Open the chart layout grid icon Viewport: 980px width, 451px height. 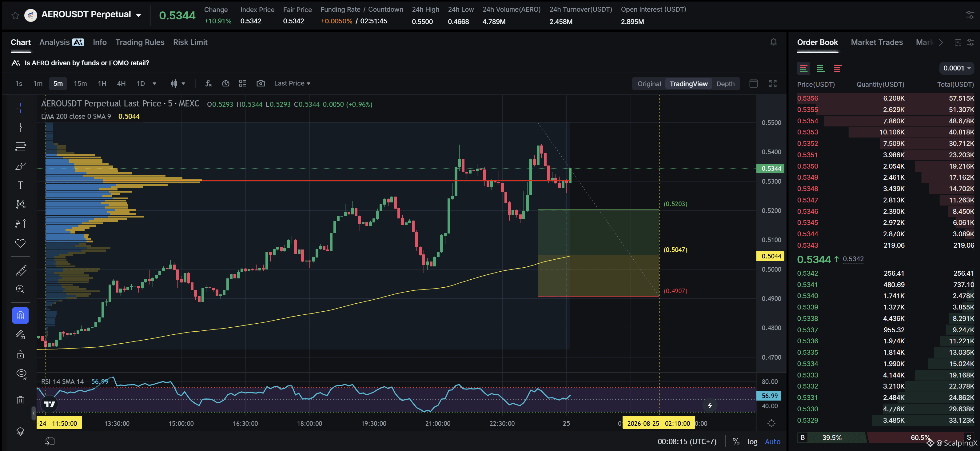pos(243,84)
